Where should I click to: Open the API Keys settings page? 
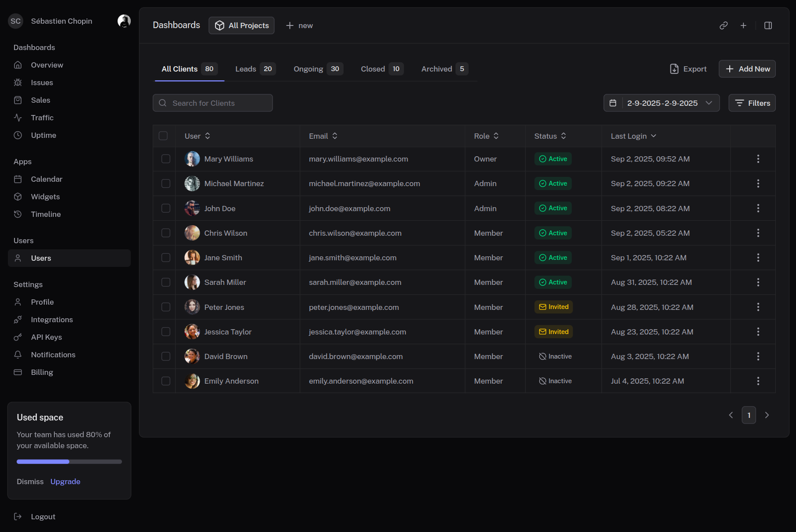pyautogui.click(x=46, y=337)
